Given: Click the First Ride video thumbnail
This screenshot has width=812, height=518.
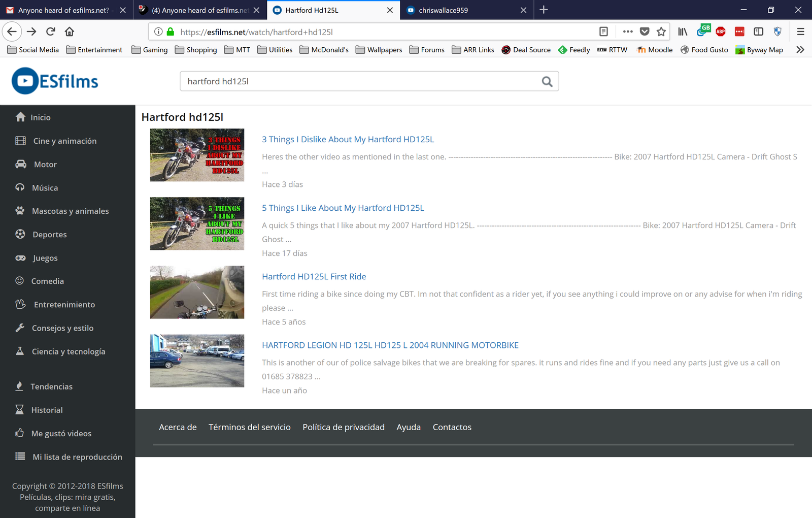Looking at the screenshot, I should click(197, 292).
